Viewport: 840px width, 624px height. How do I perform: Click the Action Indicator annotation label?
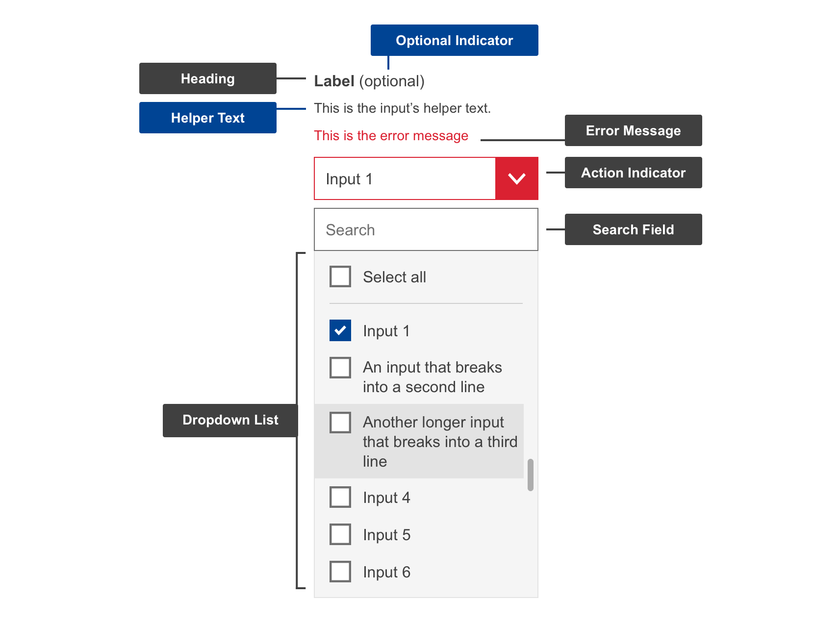[x=633, y=173]
